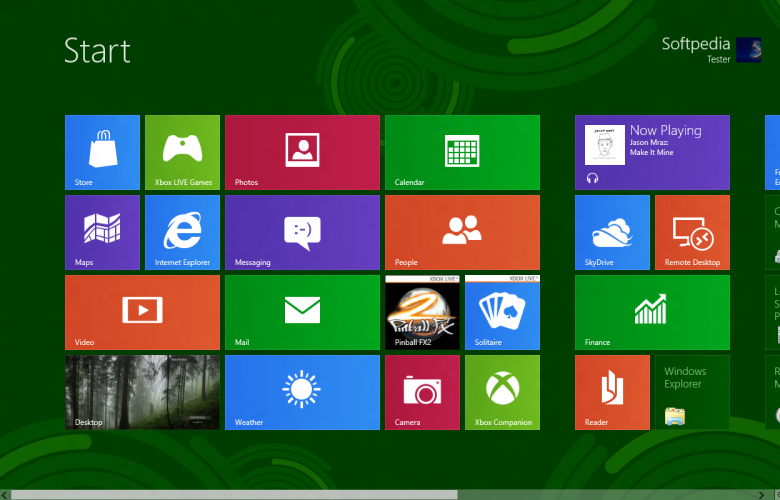Screen dimensions: 780x500
Task: Open the Reader tile
Action: coord(612,392)
